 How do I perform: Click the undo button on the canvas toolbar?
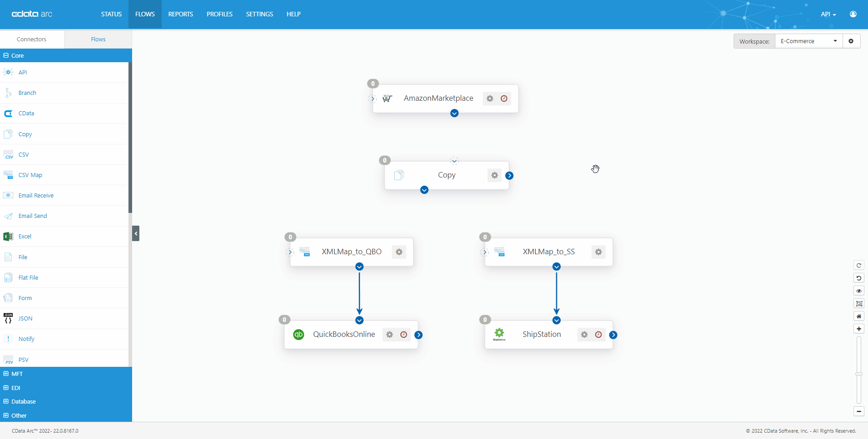pyautogui.click(x=859, y=278)
